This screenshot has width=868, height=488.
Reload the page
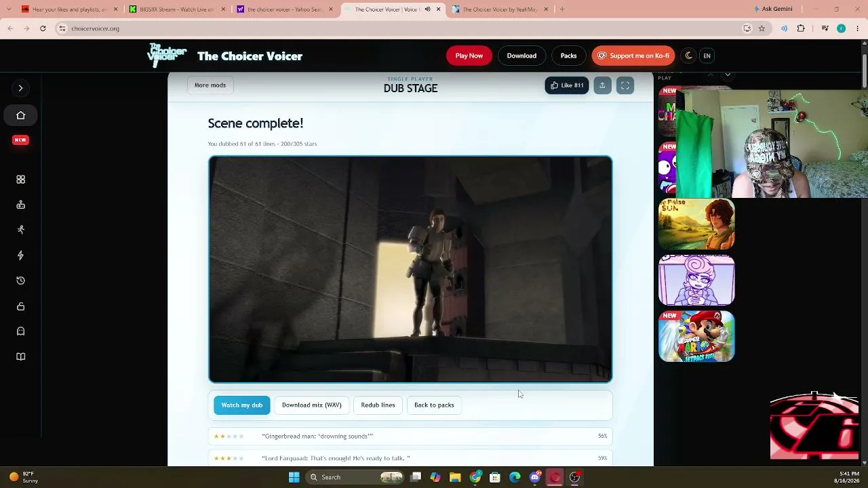point(43,28)
